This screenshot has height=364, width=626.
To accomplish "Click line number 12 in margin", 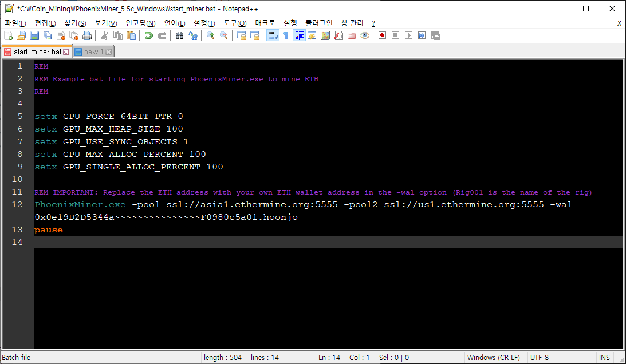I will (17, 204).
